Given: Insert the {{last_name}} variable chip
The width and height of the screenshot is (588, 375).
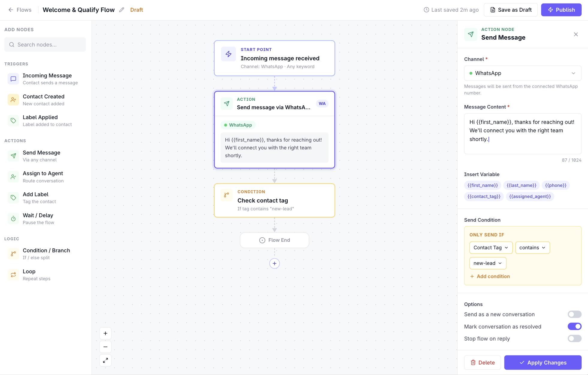Looking at the screenshot, I should click(521, 185).
